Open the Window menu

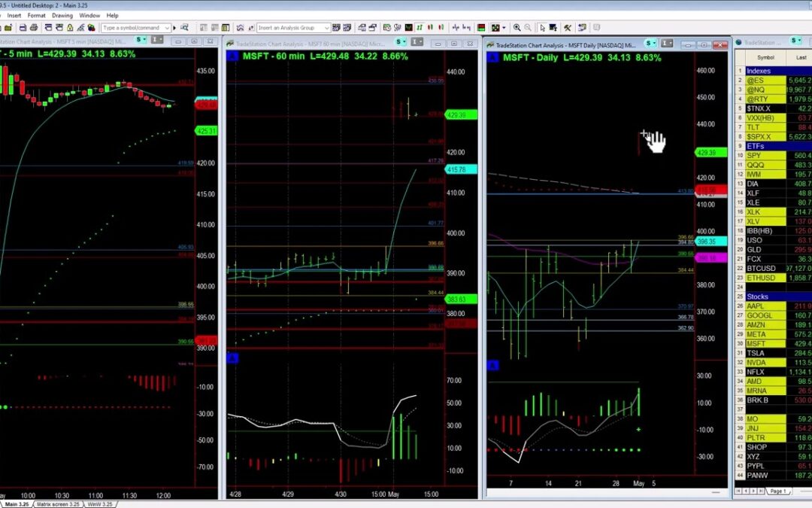pos(89,16)
